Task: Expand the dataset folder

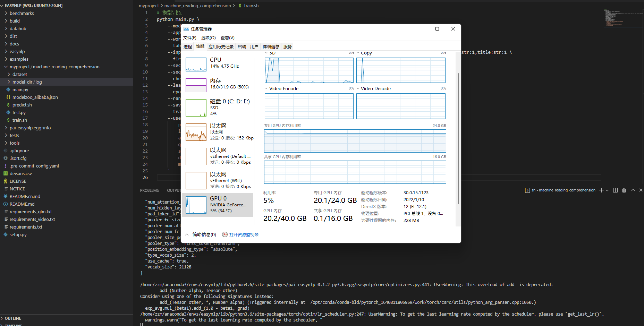Action: click(67, 74)
